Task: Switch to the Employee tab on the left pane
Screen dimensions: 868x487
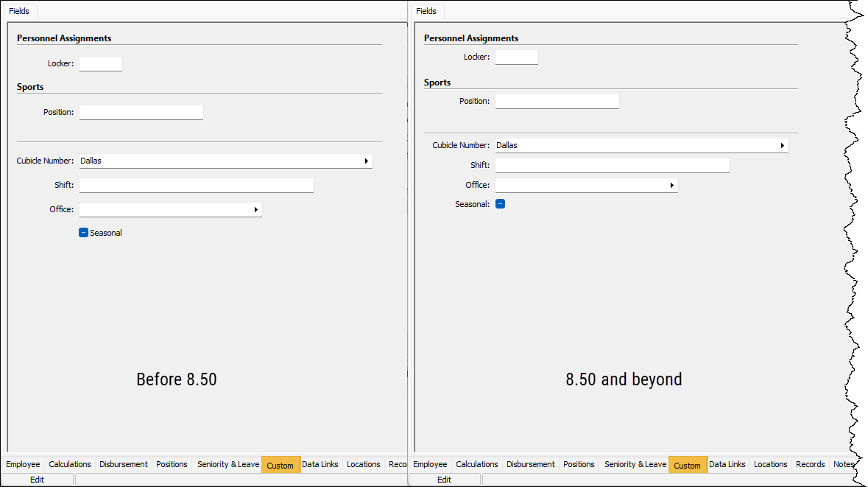Action: point(22,464)
